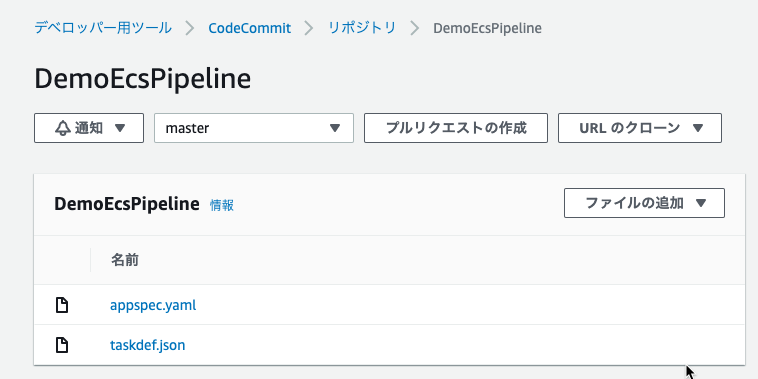Click the 情報 link next to DemoEcsPipeline
The width and height of the screenshot is (758, 379).
(x=222, y=205)
